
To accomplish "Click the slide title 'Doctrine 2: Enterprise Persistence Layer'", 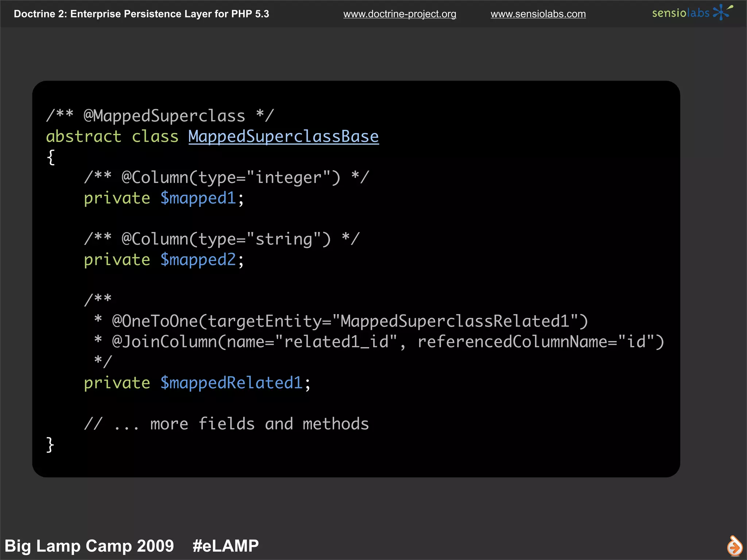I will [141, 14].
